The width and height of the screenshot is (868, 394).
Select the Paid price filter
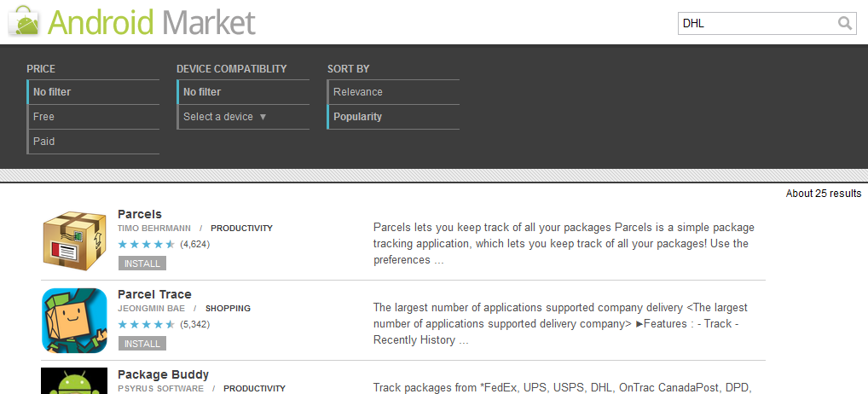44,142
